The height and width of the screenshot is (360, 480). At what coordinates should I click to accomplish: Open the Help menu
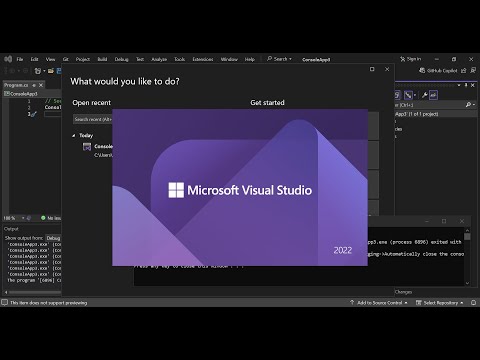250,59
